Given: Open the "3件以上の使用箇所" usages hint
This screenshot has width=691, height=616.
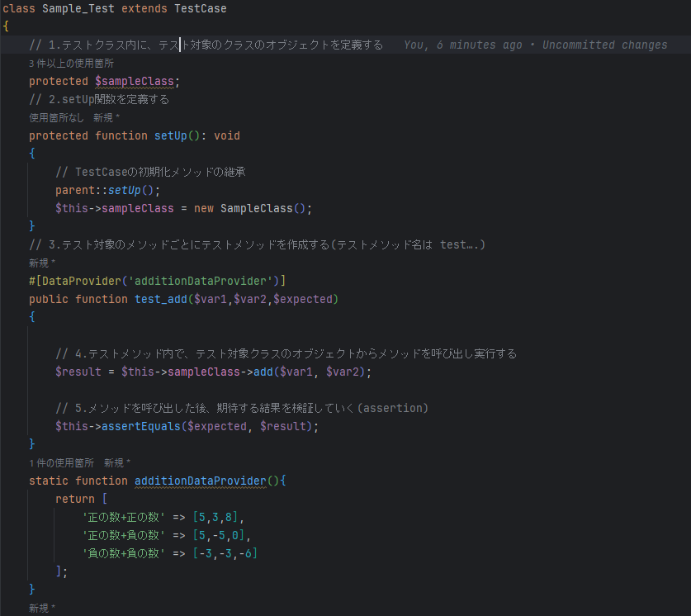Looking at the screenshot, I should pos(71,63).
